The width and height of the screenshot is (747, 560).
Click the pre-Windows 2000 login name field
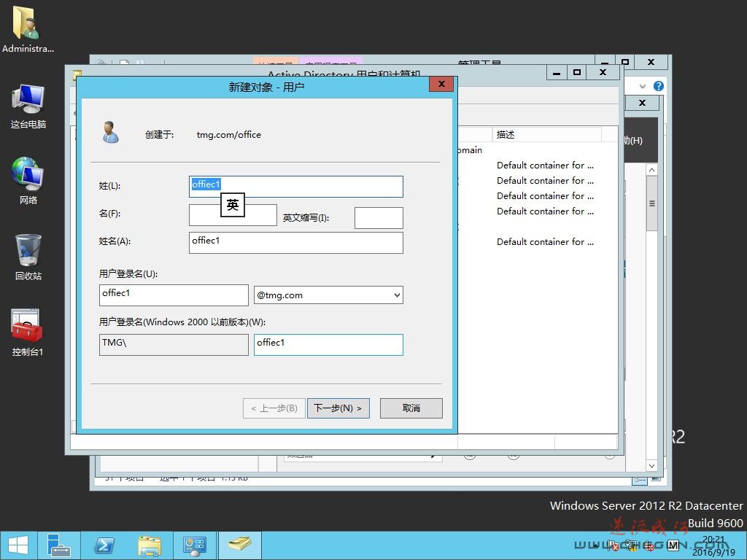(328, 345)
